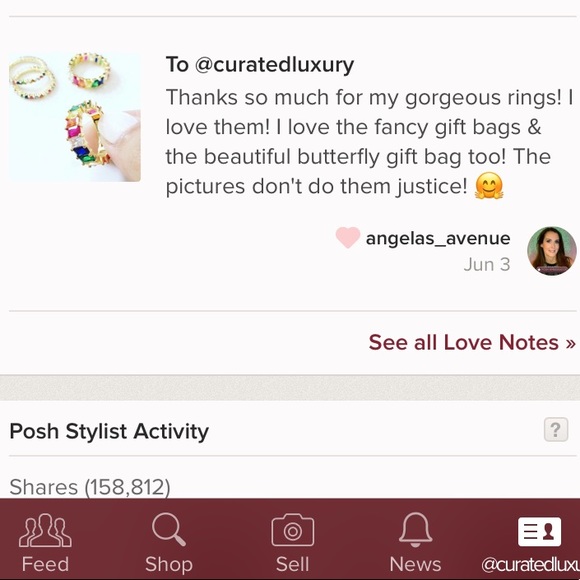580x580 pixels.
Task: Open the angelas_avenue username link
Action: click(438, 238)
